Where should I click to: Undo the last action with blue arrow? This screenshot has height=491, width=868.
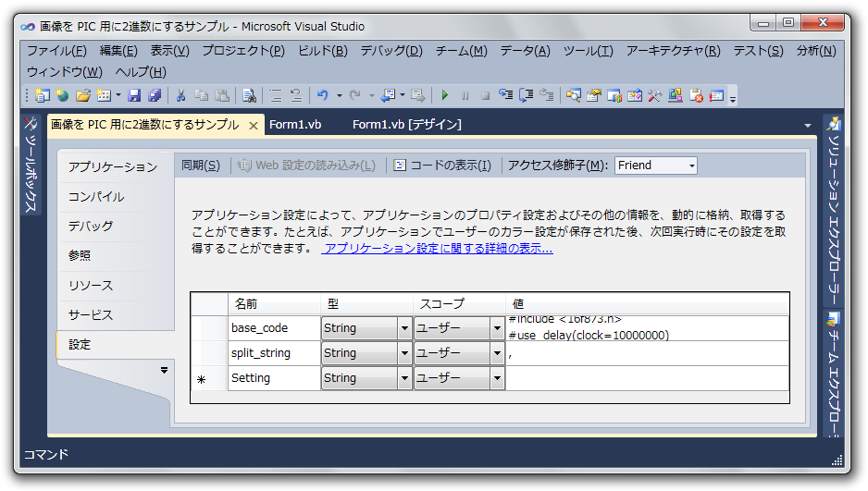pyautogui.click(x=323, y=95)
